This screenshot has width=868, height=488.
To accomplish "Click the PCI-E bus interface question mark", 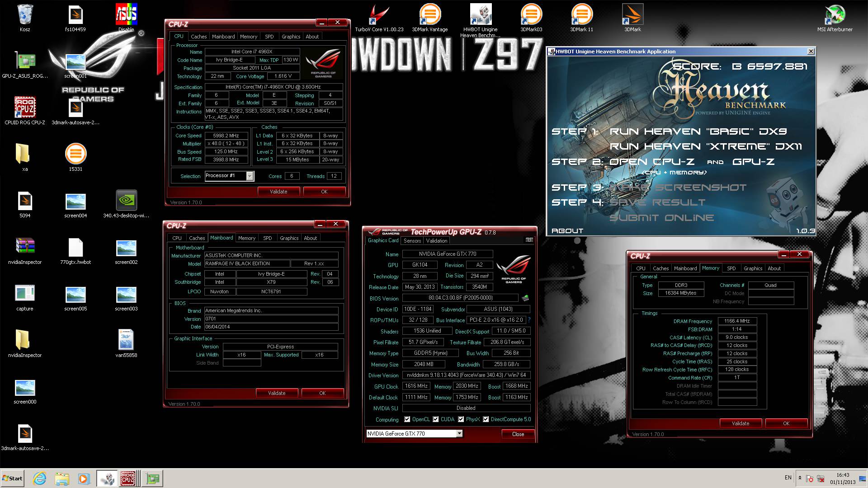I will pos(529,320).
